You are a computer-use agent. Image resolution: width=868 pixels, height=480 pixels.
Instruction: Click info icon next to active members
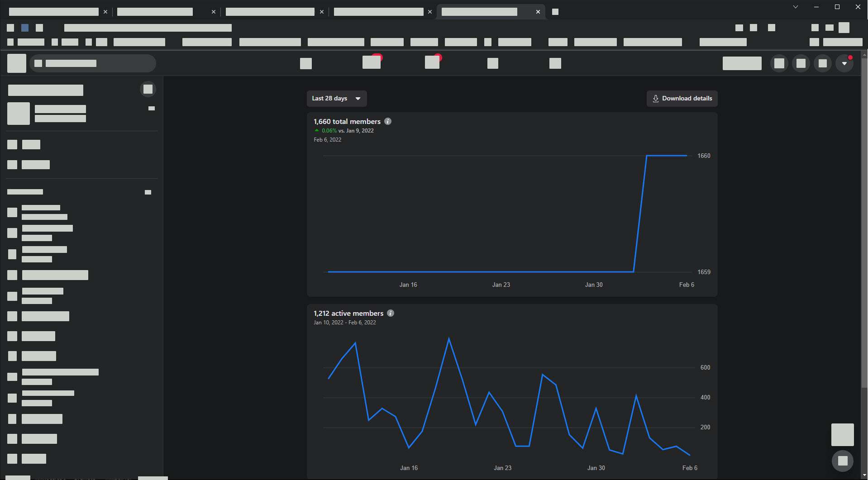(x=391, y=313)
